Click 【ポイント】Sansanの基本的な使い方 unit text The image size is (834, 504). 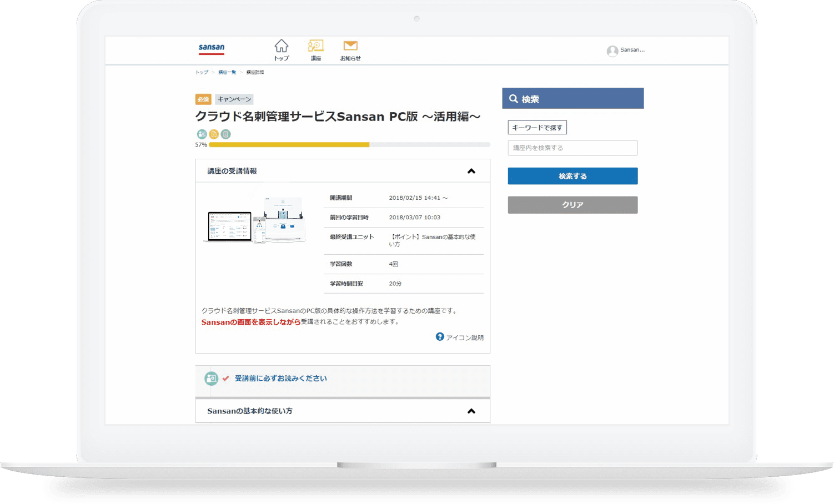(432, 241)
